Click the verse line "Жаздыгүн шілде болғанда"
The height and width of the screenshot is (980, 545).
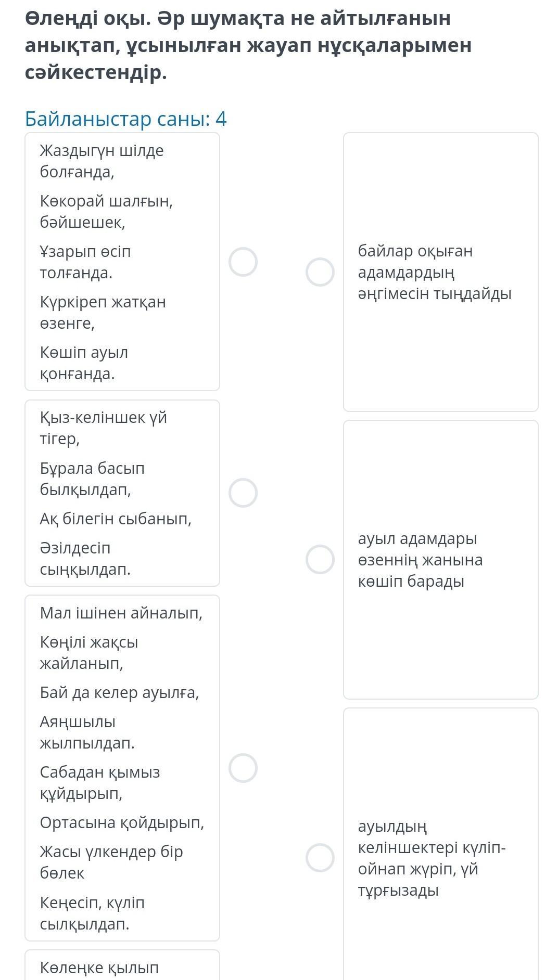[102, 161]
